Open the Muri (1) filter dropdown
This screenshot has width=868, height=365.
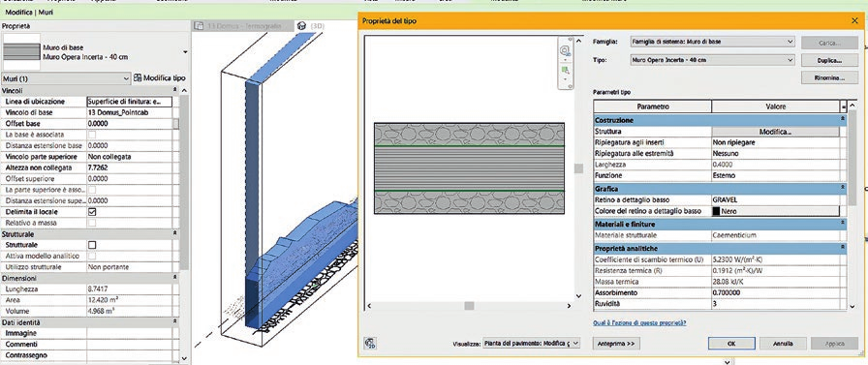(66, 79)
